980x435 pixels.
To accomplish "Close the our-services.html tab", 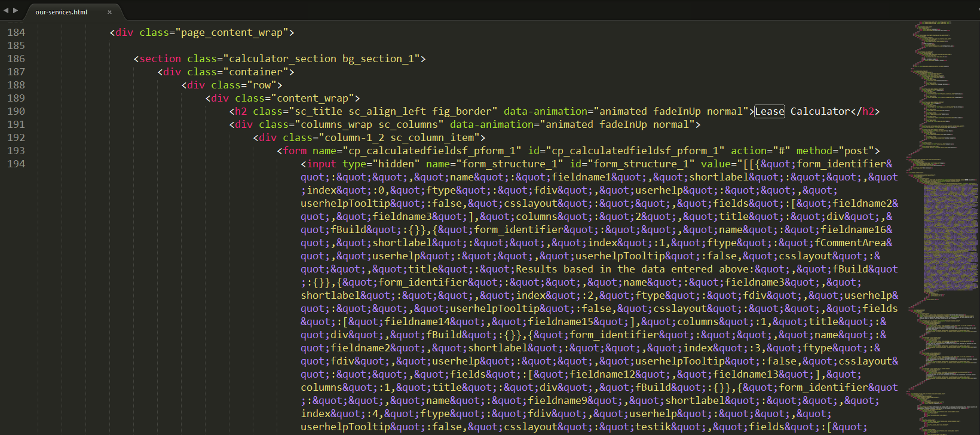I will tap(109, 12).
